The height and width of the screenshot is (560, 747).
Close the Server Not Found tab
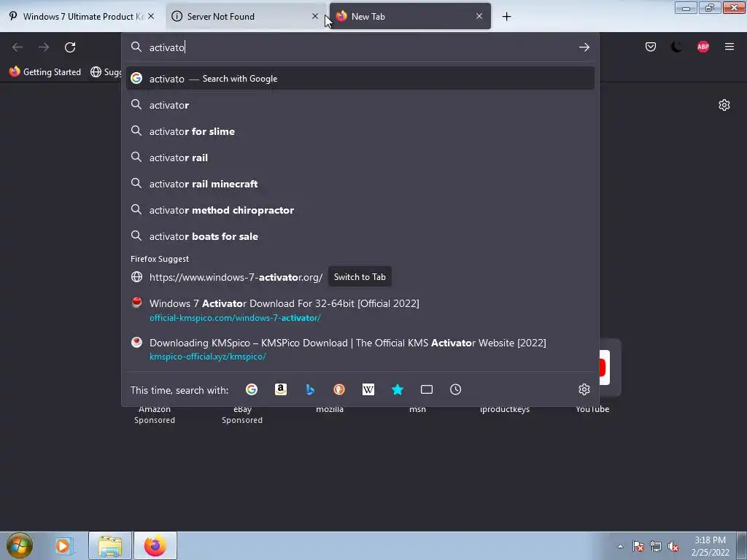315,16
